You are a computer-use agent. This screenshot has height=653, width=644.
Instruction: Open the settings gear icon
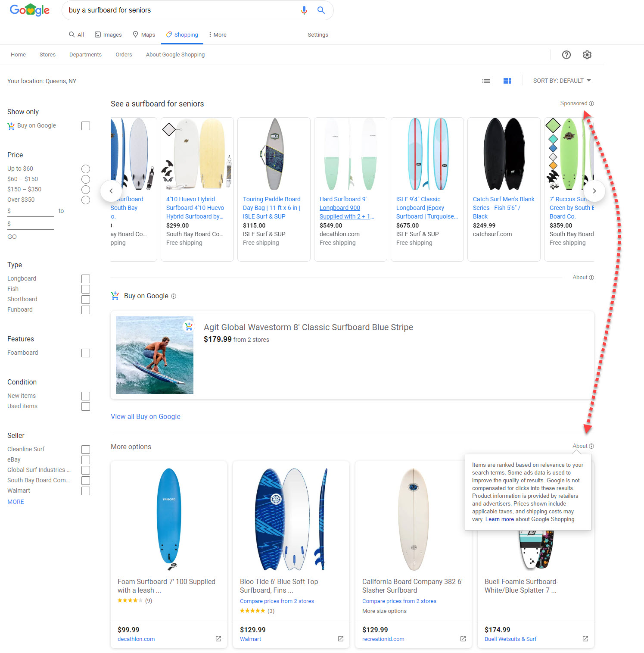(587, 55)
